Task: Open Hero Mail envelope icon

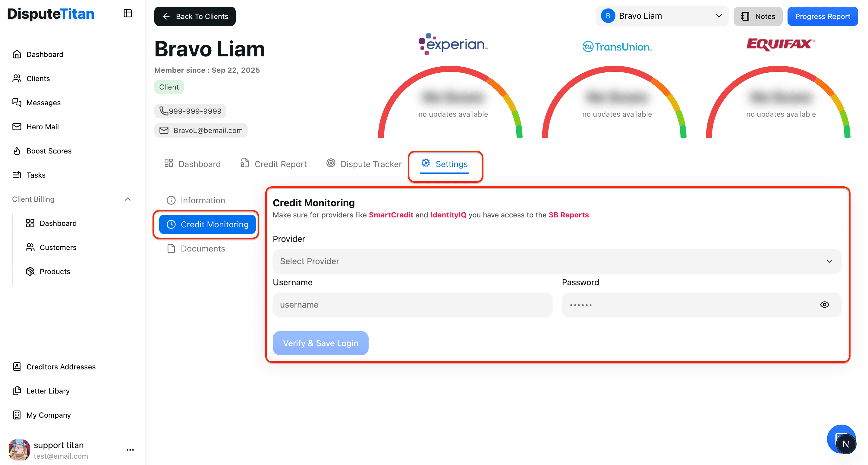Action: [17, 127]
